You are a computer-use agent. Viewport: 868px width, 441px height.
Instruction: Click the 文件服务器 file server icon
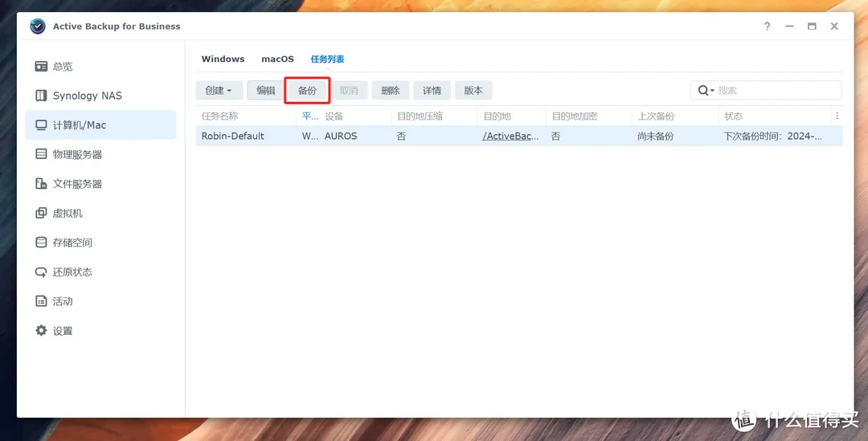click(x=42, y=184)
